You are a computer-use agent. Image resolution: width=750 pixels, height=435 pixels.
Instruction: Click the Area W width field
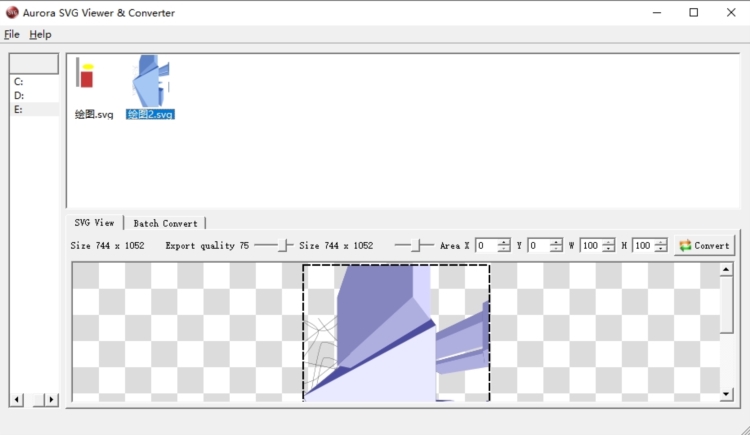click(x=590, y=245)
